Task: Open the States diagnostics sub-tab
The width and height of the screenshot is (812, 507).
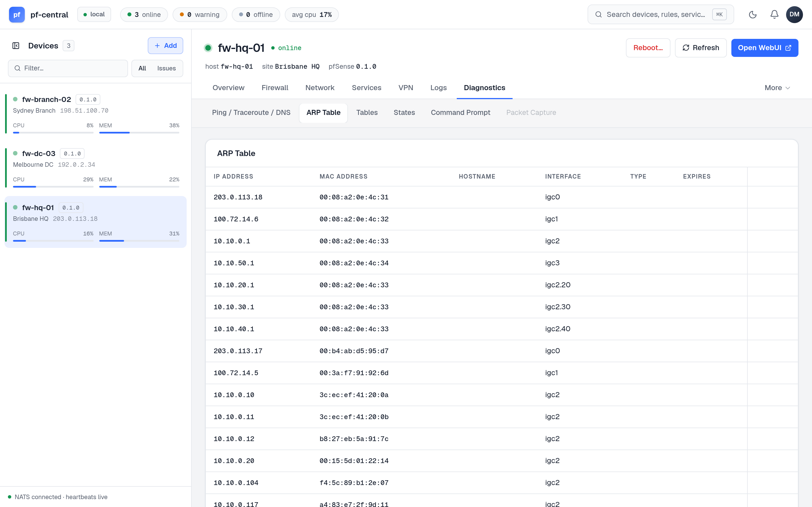Action: pyautogui.click(x=404, y=112)
